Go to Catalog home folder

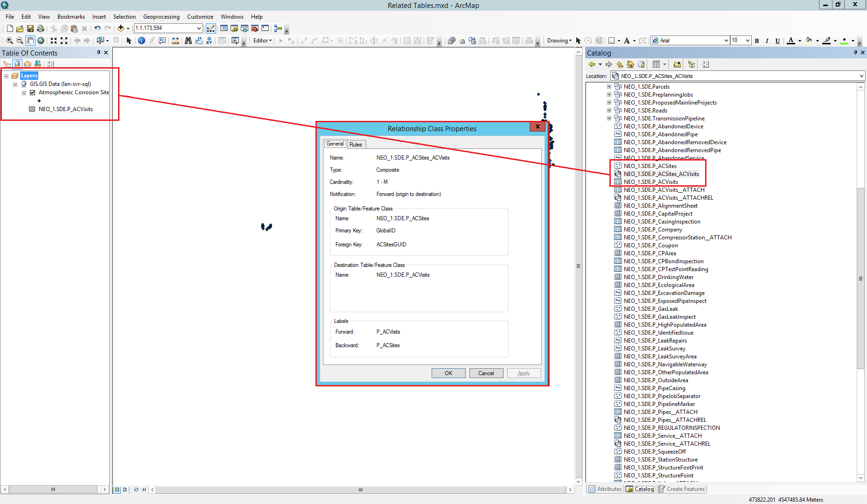coord(630,64)
